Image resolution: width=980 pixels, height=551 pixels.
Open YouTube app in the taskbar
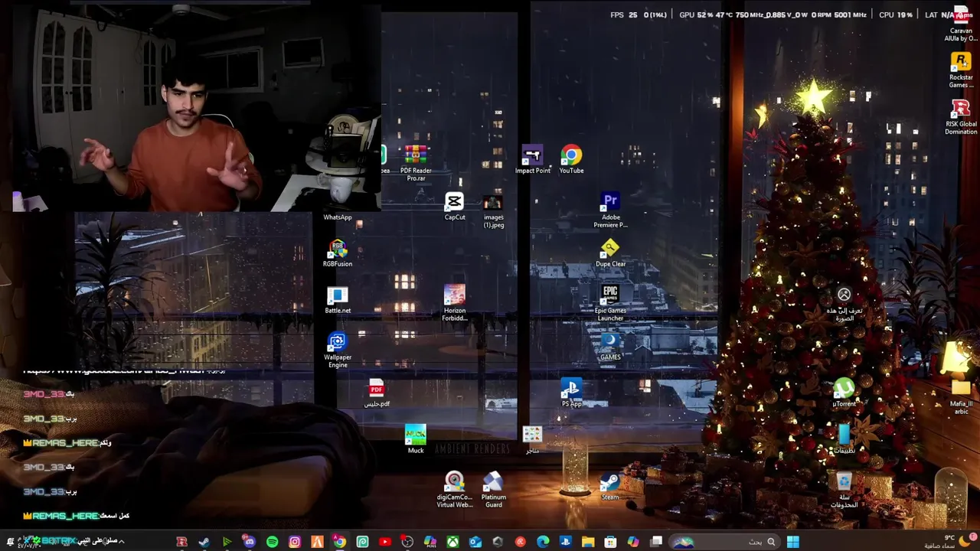click(385, 542)
